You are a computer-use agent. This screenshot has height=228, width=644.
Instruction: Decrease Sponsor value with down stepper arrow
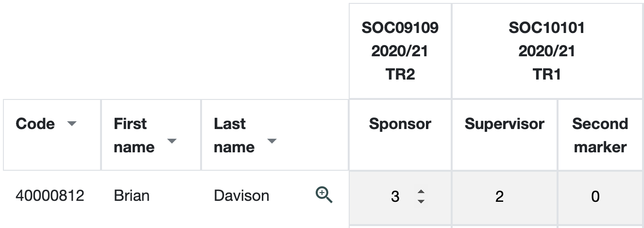click(421, 201)
